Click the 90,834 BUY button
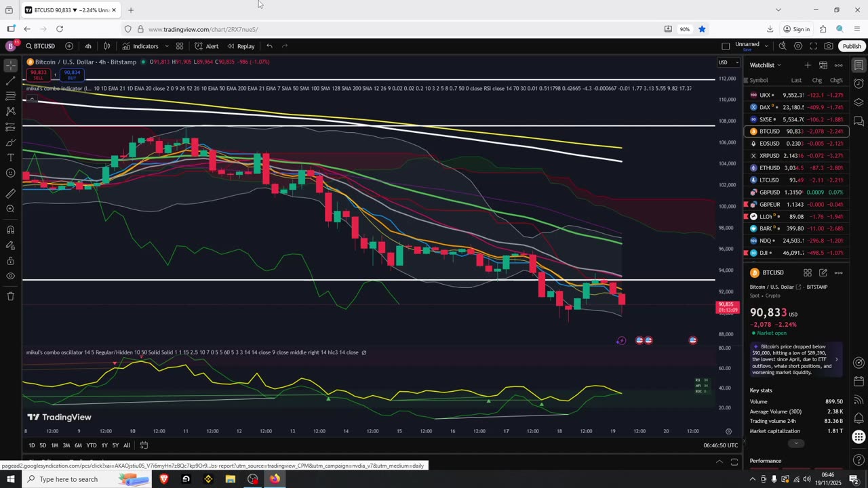 (72, 75)
